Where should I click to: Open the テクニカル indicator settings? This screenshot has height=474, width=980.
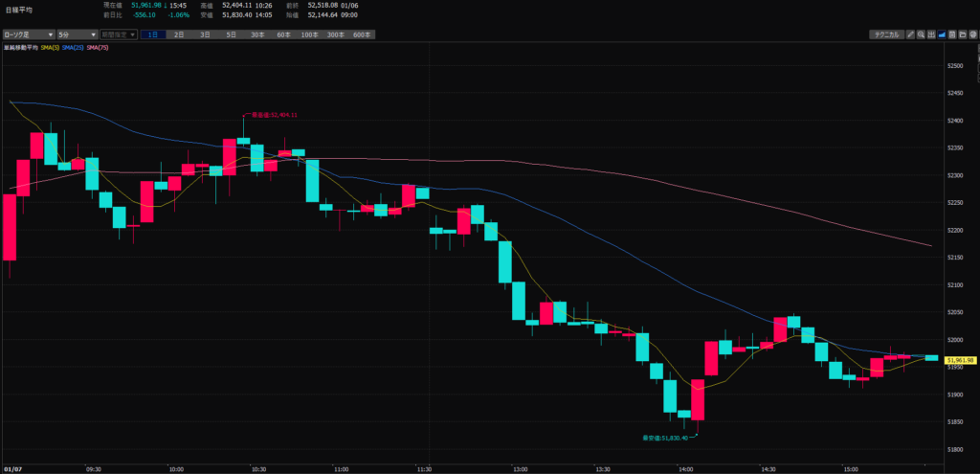coord(885,34)
